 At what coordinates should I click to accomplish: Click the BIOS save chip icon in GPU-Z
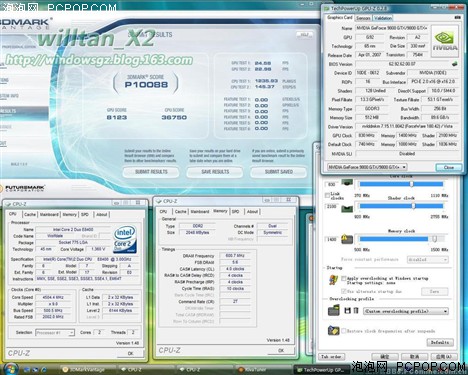(x=454, y=64)
